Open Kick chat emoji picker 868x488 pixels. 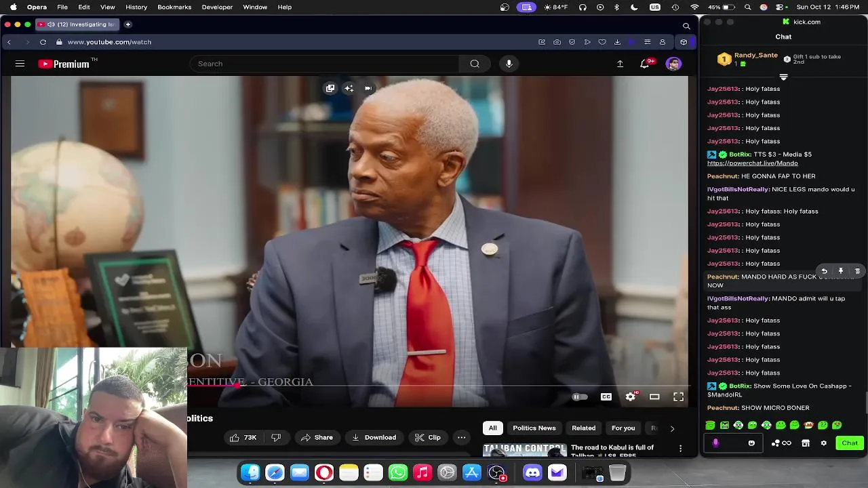pyautogui.click(x=751, y=443)
